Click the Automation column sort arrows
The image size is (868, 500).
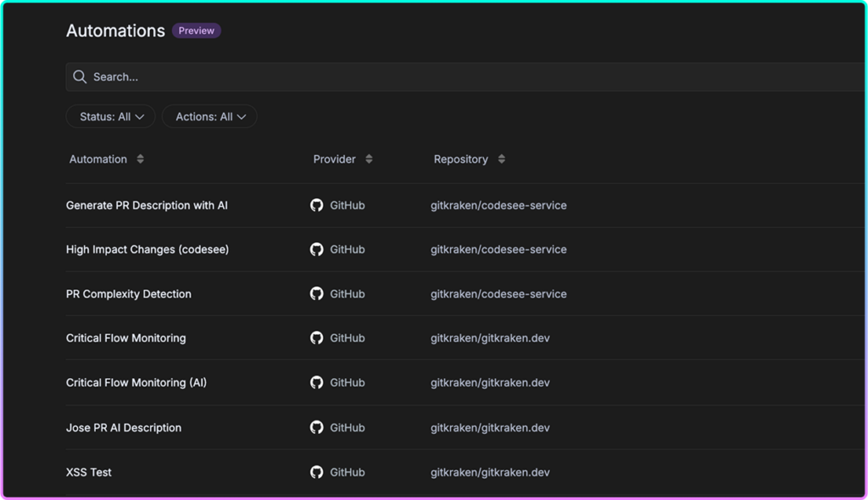coord(141,158)
